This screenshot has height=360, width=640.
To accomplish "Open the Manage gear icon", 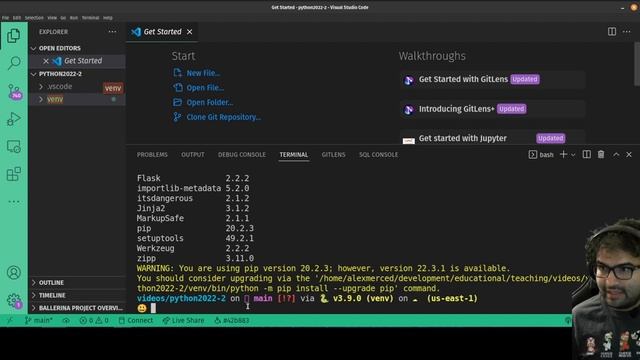I will pyautogui.click(x=14, y=301).
